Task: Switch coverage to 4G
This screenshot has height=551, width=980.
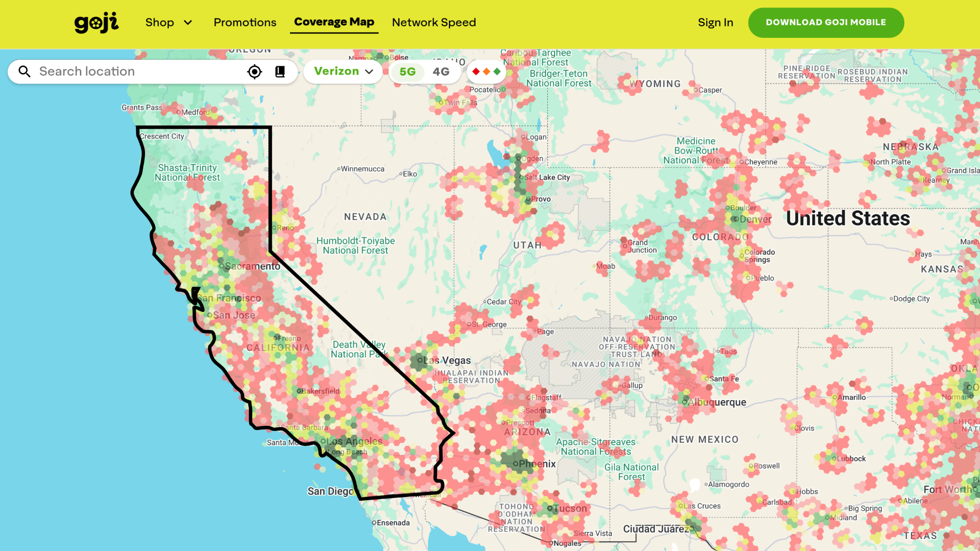Action: (x=441, y=72)
